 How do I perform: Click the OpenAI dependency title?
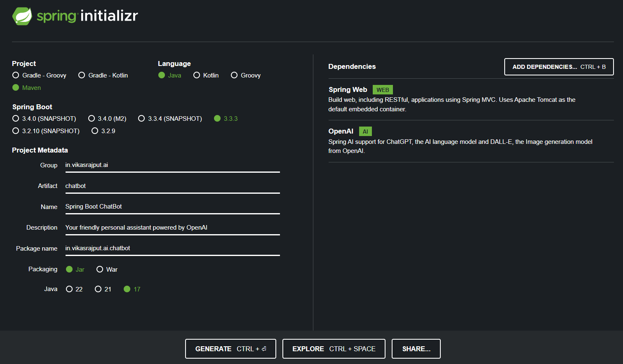pos(341,131)
